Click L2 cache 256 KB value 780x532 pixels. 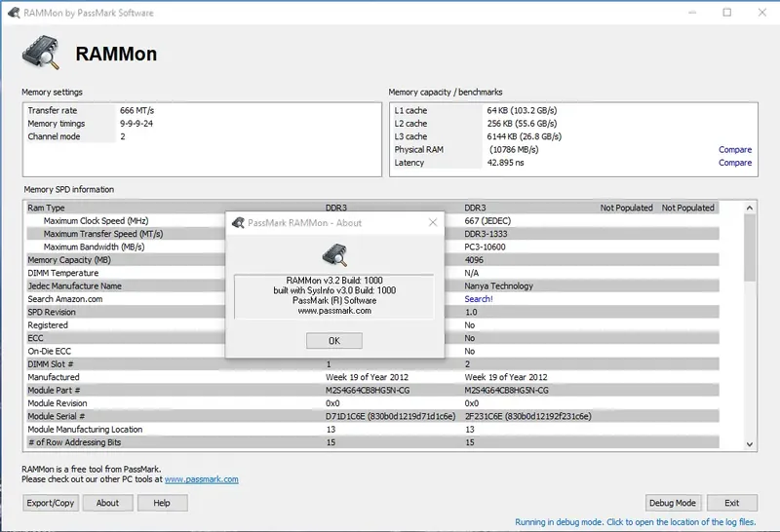(522, 124)
